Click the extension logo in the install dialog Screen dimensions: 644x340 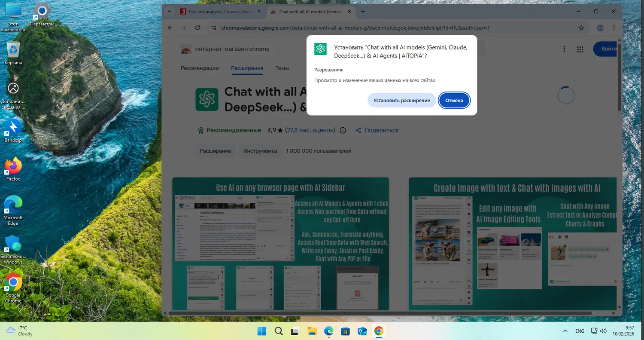click(320, 49)
